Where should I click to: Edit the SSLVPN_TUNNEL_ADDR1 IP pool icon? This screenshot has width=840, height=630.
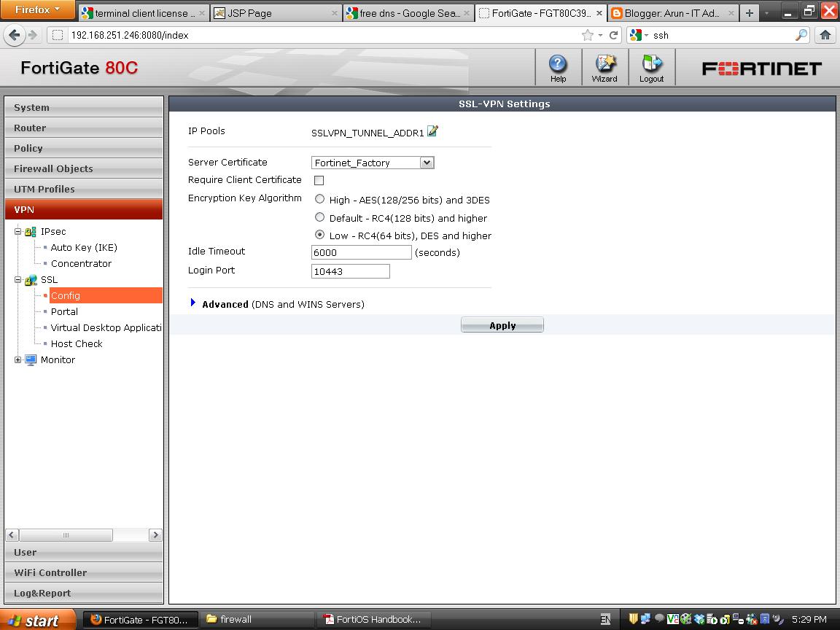point(433,131)
